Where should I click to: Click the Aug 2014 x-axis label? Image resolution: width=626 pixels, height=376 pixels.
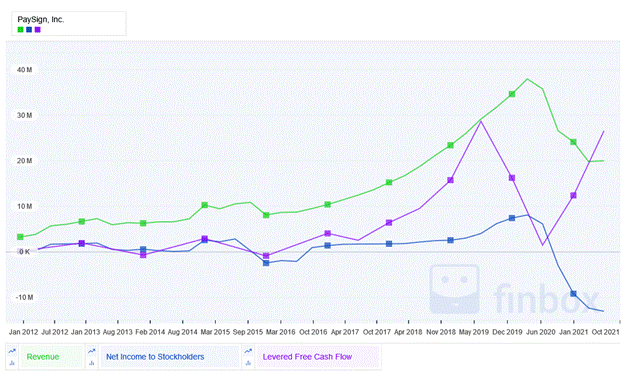[182, 332]
